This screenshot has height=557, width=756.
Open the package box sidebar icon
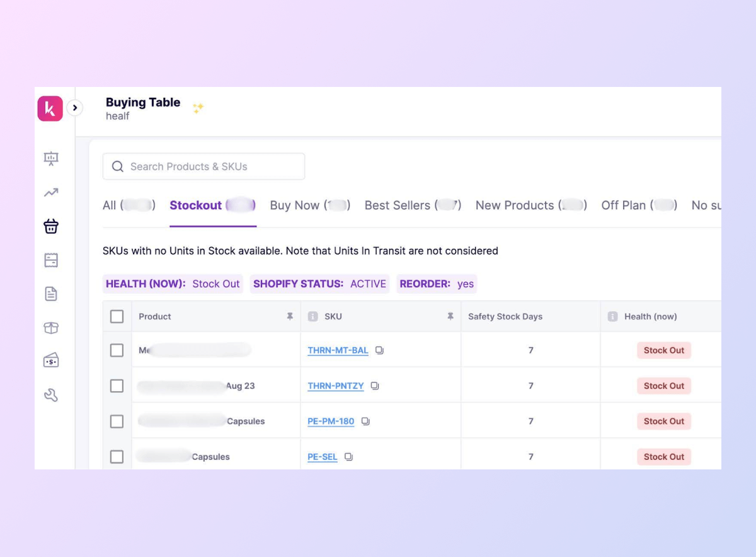[51, 328]
